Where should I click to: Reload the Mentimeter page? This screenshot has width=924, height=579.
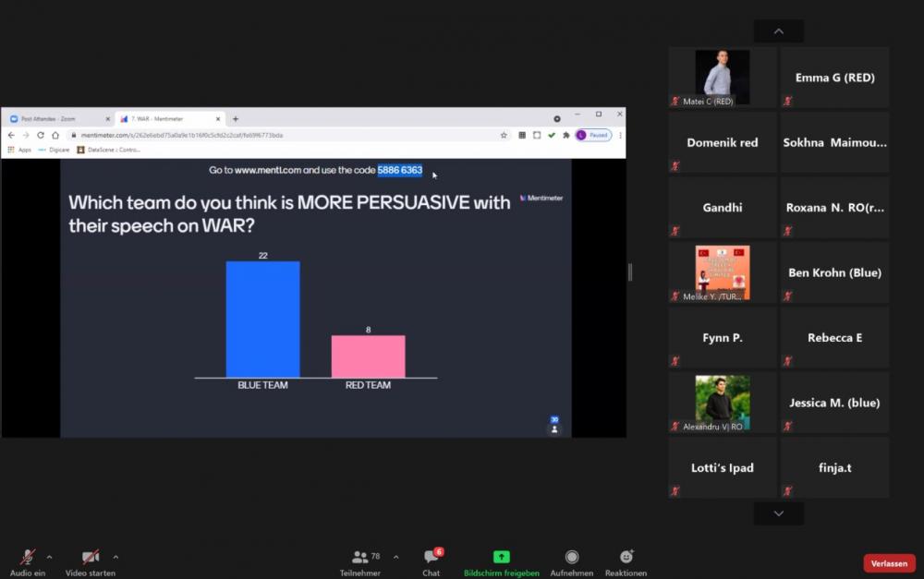tap(41, 135)
